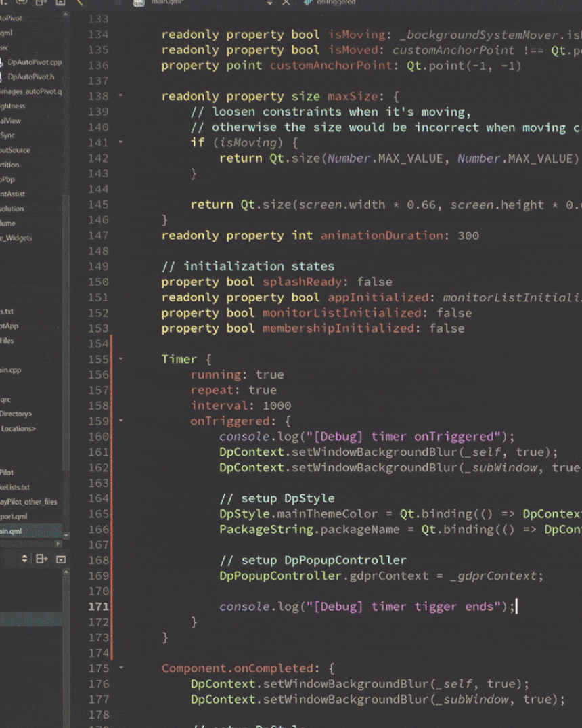Click the split pane icon in lower sidebar toolbar
Viewport: 582px width, 728px height.
[41, 559]
